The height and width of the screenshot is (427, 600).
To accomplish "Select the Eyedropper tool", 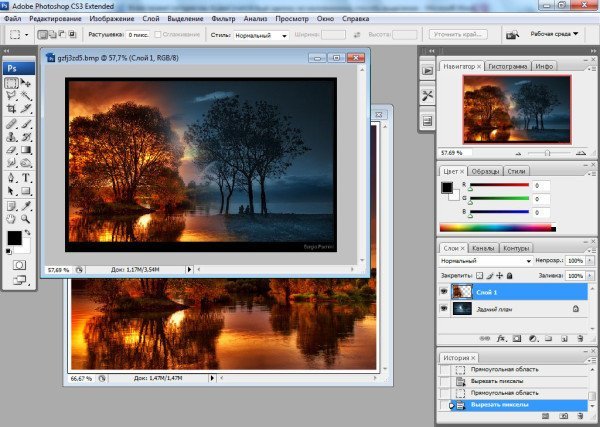I will tap(26, 206).
